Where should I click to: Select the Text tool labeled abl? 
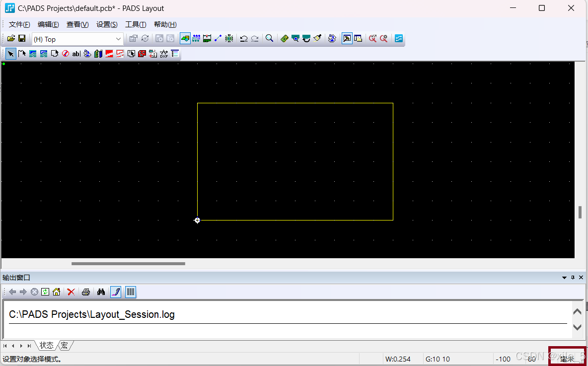pyautogui.click(x=76, y=54)
